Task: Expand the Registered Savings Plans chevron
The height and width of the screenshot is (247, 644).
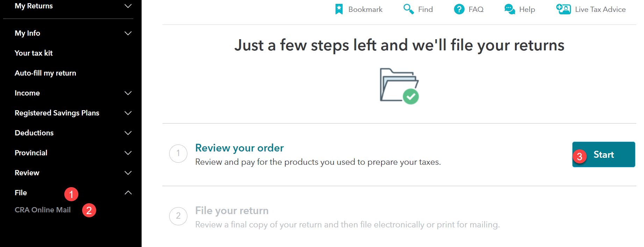Action: (128, 113)
